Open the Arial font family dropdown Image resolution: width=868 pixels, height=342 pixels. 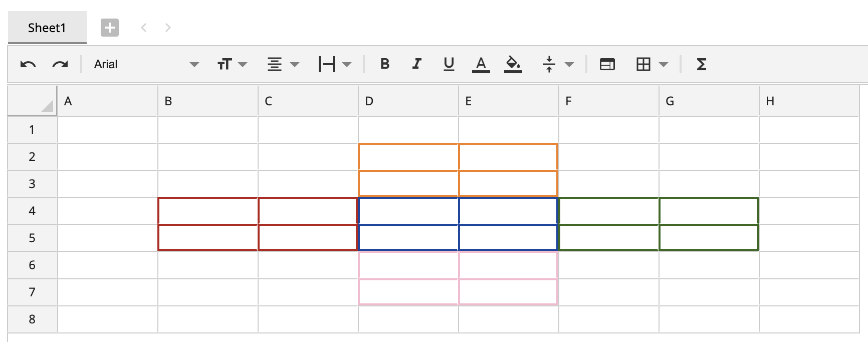click(x=146, y=64)
